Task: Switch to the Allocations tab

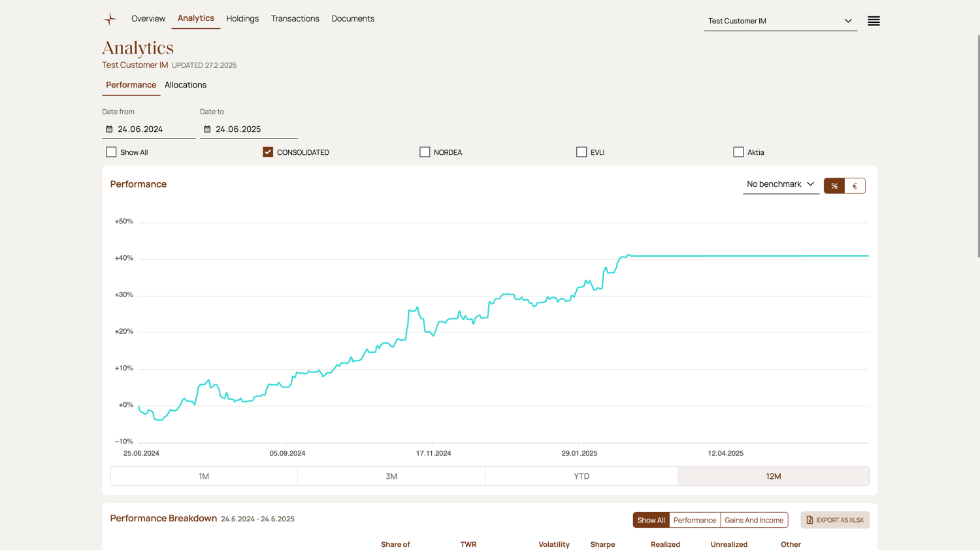Action: [x=186, y=85]
